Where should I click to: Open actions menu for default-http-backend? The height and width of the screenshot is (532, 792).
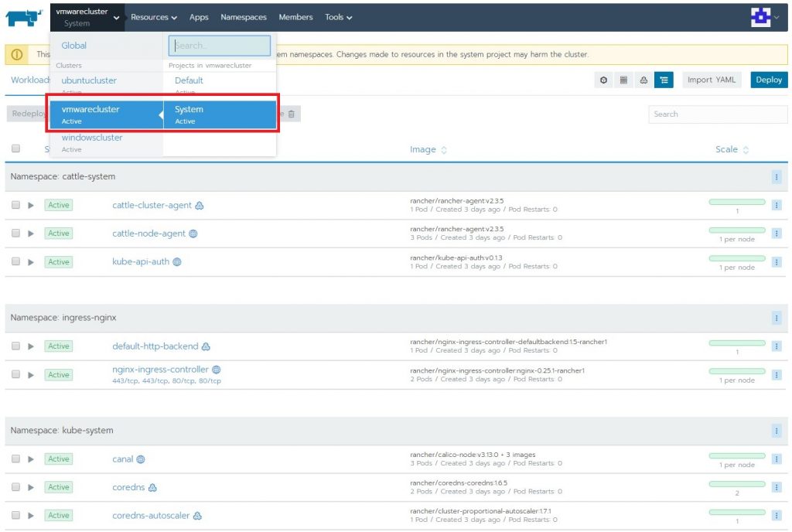pos(777,346)
